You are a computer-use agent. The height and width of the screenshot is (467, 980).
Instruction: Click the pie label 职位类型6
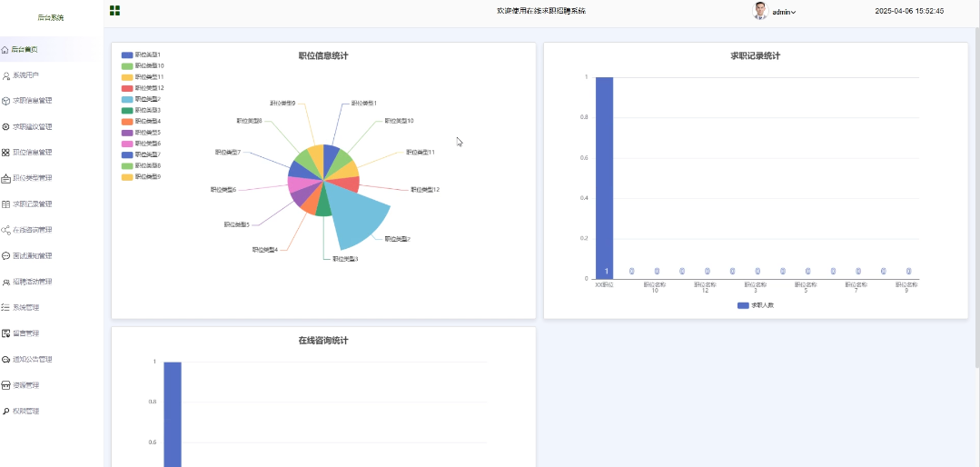(x=223, y=189)
